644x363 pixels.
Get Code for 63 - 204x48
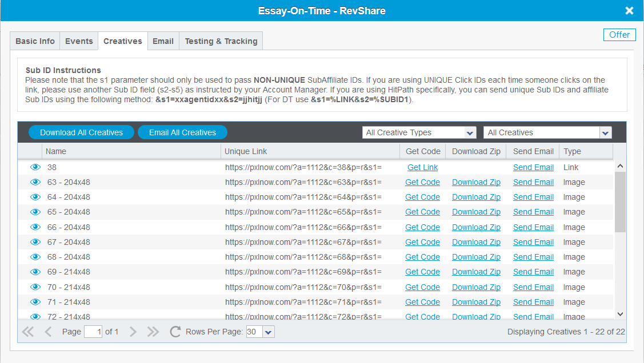[x=423, y=182]
